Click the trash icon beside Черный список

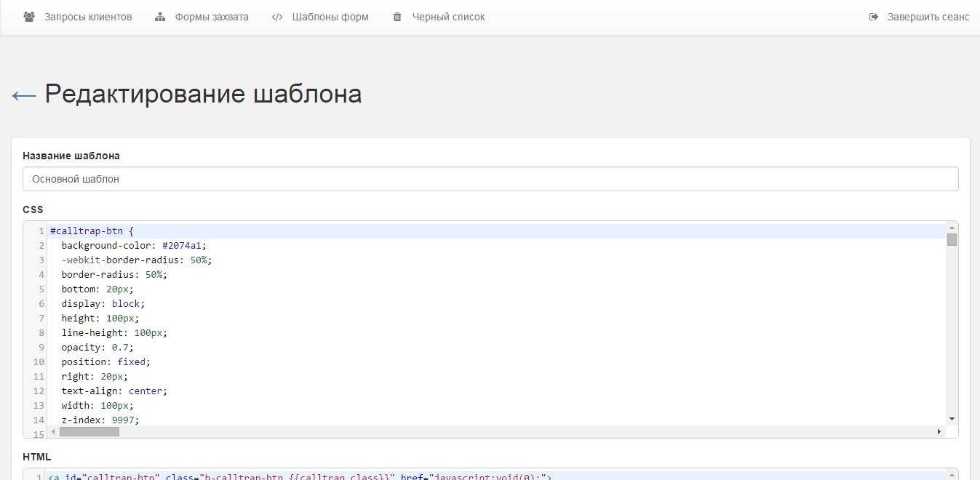(397, 17)
